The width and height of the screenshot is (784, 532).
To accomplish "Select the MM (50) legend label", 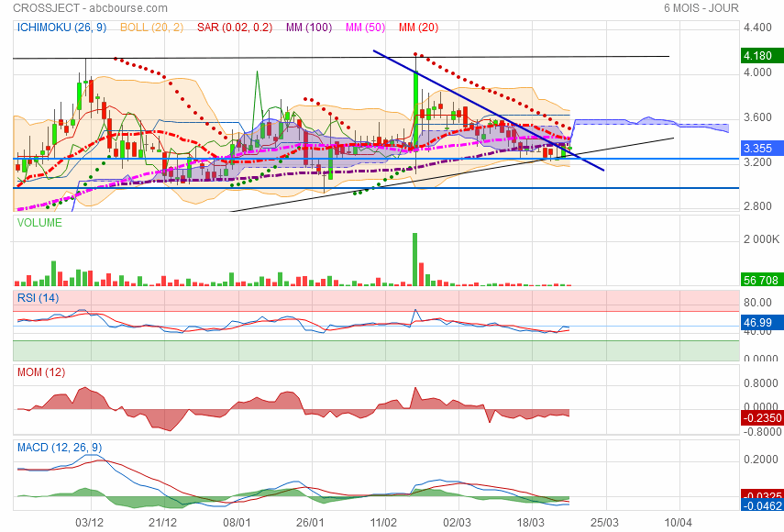I will tap(366, 28).
